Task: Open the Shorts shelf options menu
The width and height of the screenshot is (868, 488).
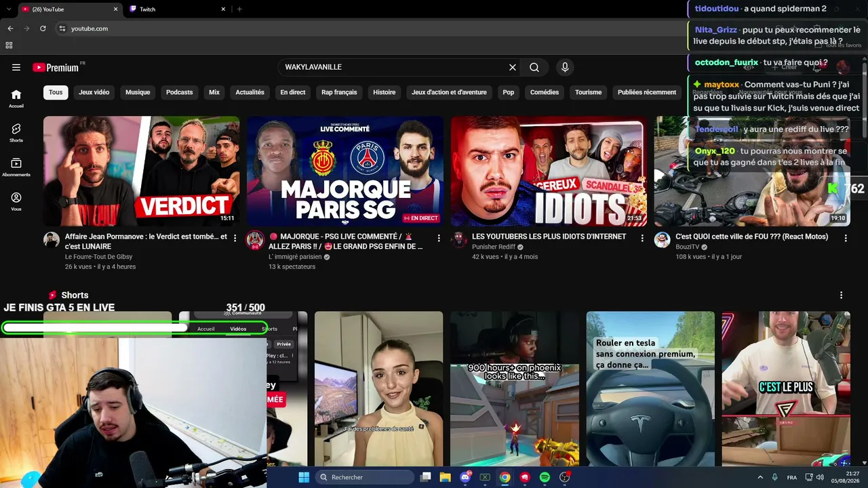Action: pos(841,295)
